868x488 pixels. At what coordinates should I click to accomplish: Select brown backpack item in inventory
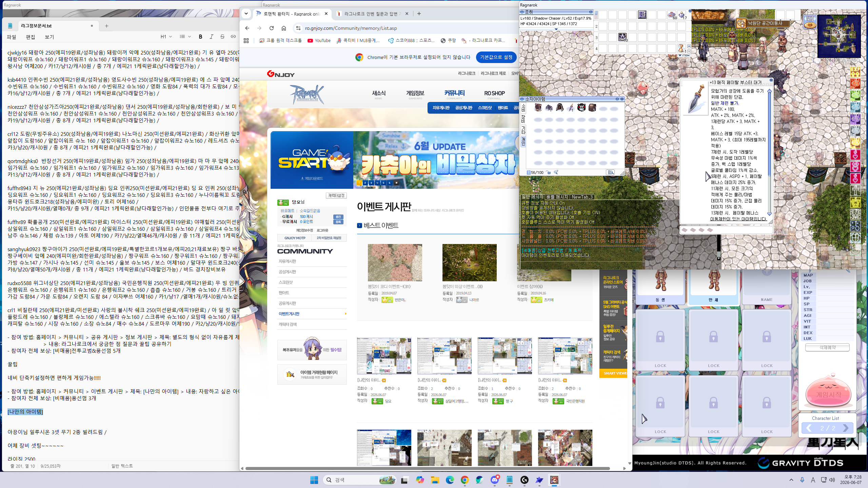pyautogui.click(x=592, y=108)
